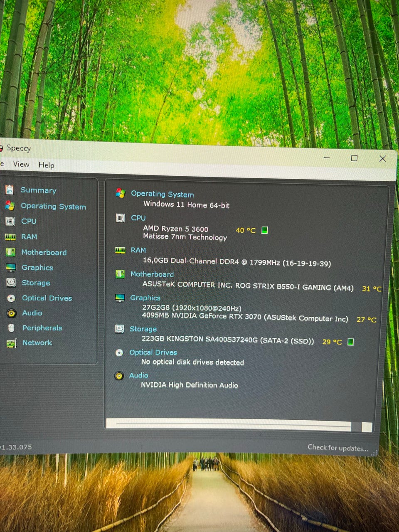Viewport: 399px width, 532px height.
Task: Click 'Windows 11 Home 64-bit' text
Action: (186, 204)
